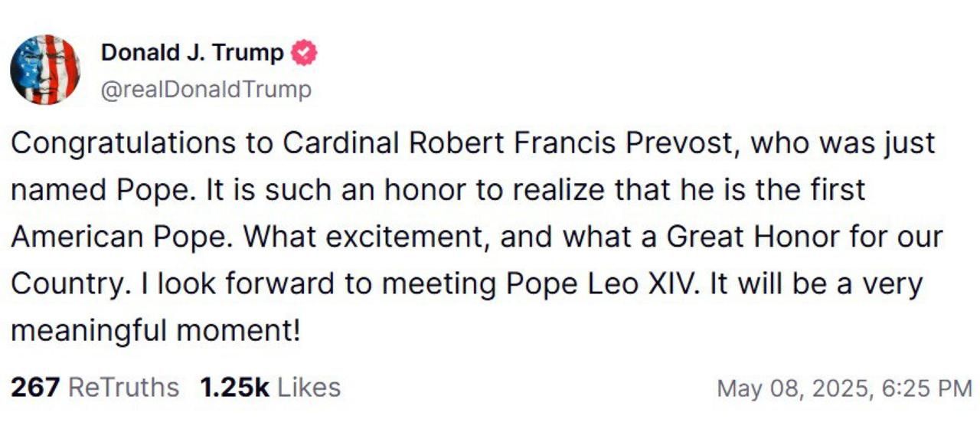The image size is (980, 429).
Task: Click the May 08, 2025 post date
Action: 793,388
